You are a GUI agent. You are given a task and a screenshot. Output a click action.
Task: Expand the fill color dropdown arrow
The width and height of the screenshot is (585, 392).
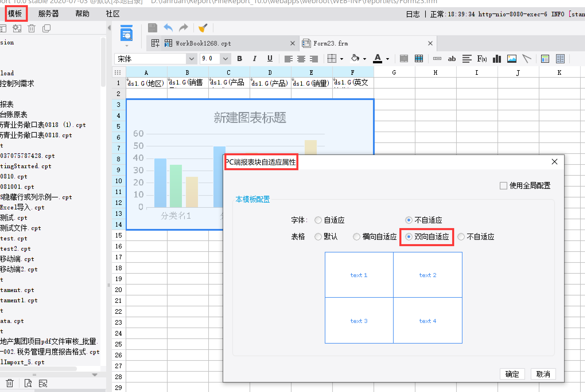click(x=365, y=59)
